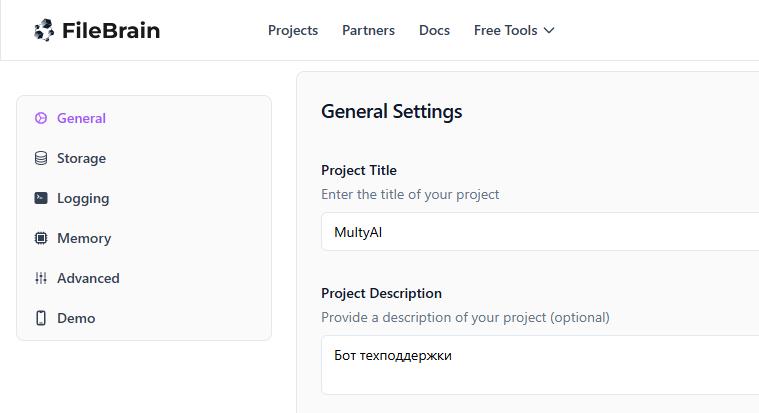Open the Memory chip icon
The width and height of the screenshot is (759, 413).
coord(41,238)
